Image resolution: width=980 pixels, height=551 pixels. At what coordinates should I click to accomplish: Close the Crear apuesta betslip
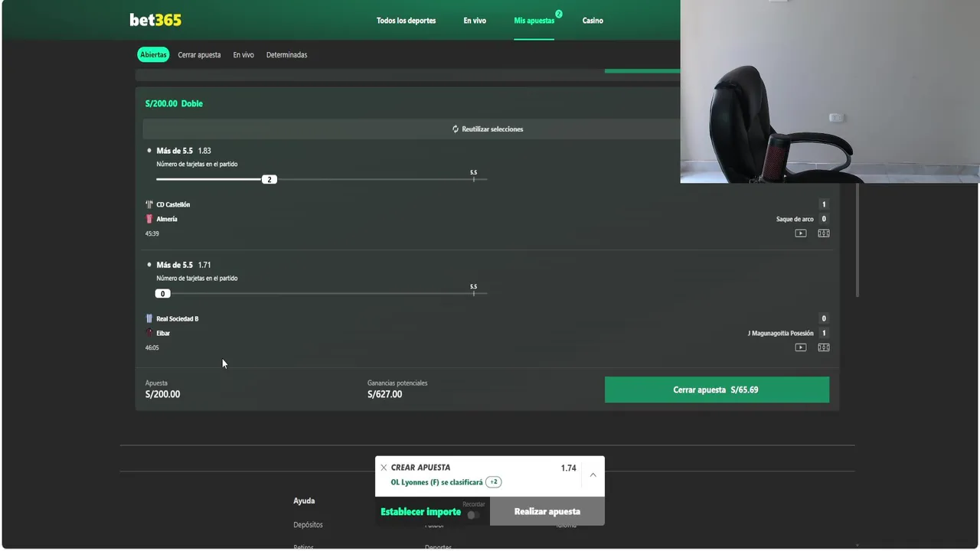[384, 468]
